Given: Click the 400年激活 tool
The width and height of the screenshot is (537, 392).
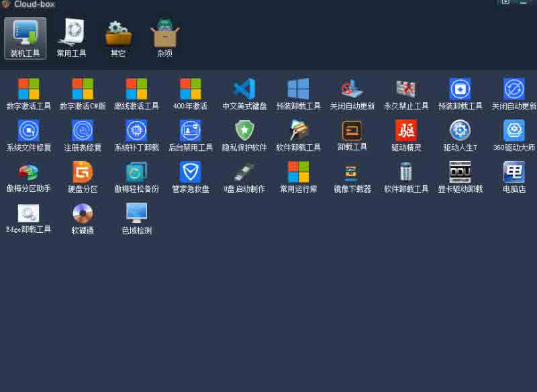Looking at the screenshot, I should tap(191, 93).
